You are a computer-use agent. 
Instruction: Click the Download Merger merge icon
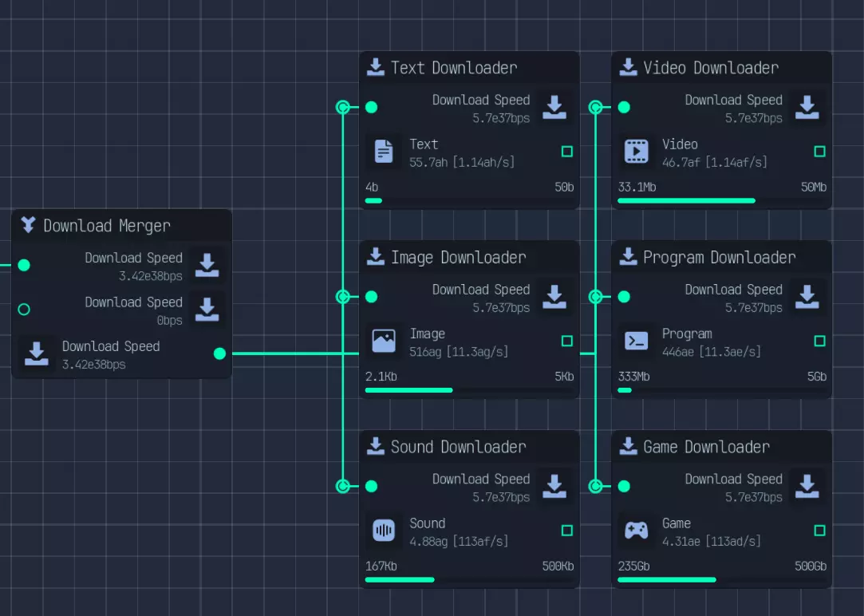tap(28, 225)
